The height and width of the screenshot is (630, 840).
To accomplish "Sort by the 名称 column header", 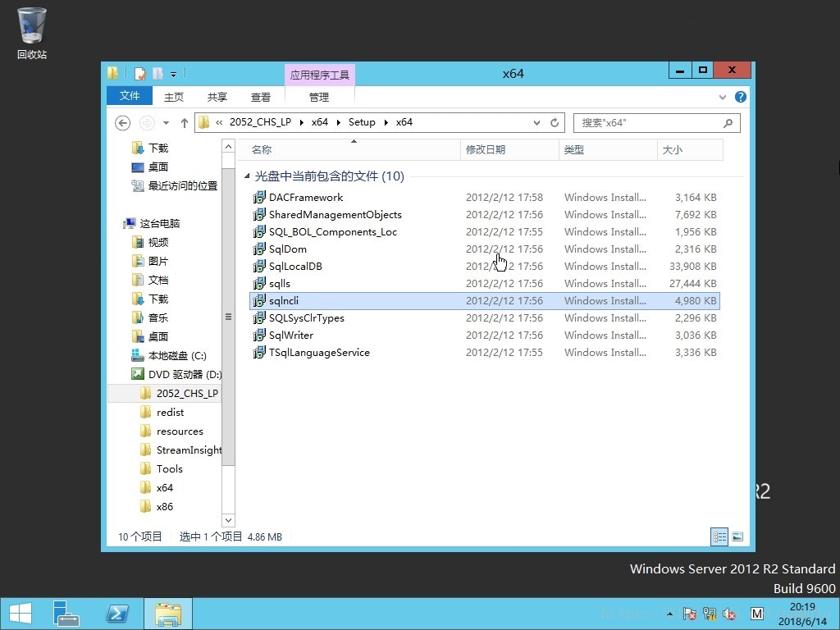I will click(x=349, y=149).
